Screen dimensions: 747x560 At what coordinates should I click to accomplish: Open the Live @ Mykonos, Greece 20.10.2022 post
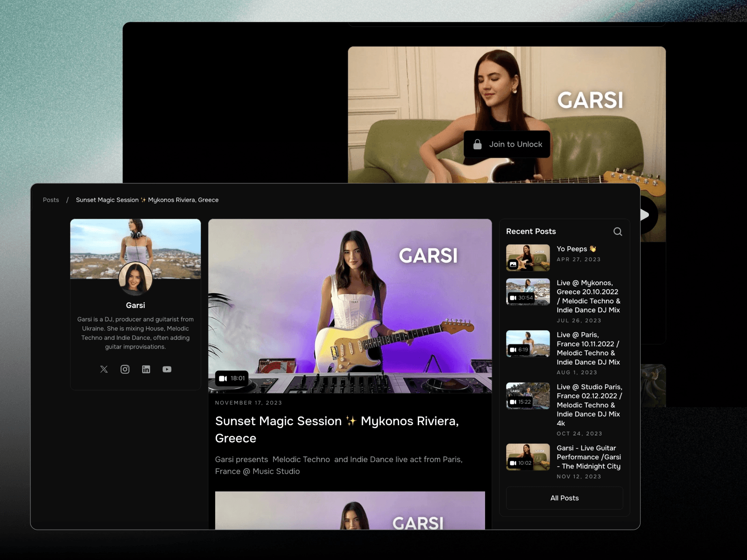(589, 296)
